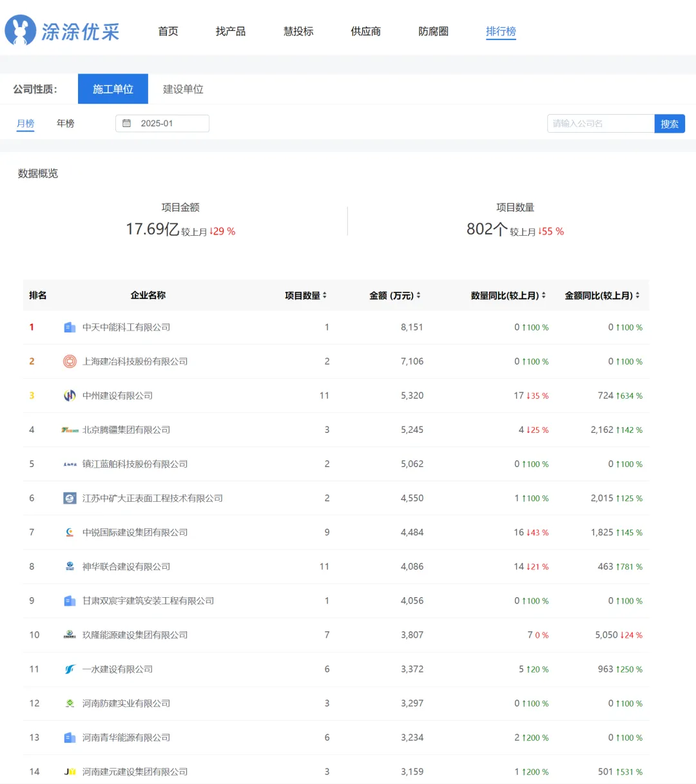Viewport: 696px width, 784px height.
Task: Click the 17.69亿 project amount figure
Action: coord(153,229)
